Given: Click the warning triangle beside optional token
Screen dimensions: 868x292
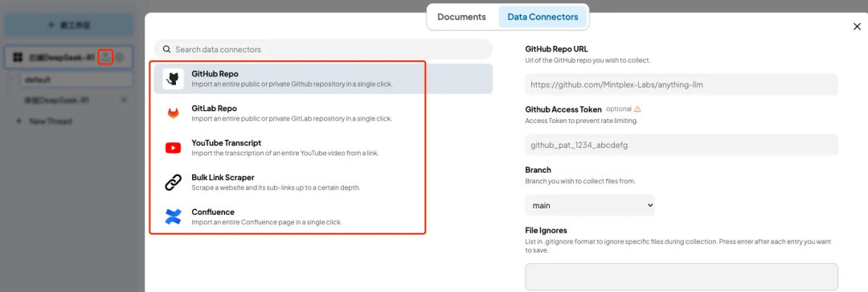Looking at the screenshot, I should click(637, 109).
